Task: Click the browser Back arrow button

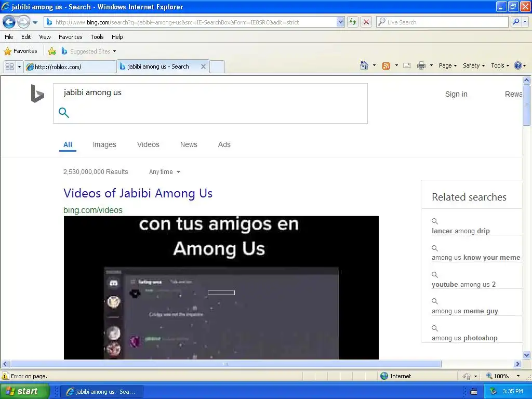Action: coord(9,22)
